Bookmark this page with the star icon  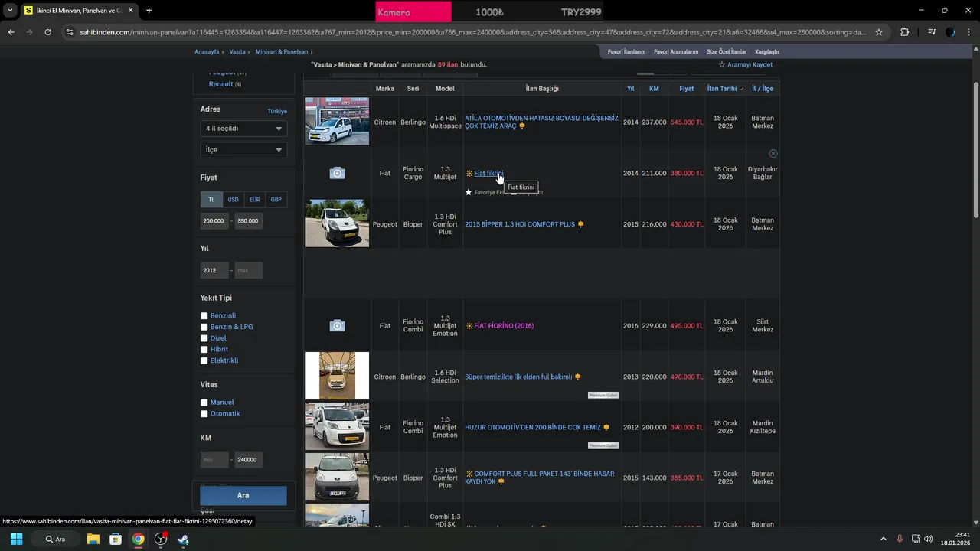click(879, 32)
